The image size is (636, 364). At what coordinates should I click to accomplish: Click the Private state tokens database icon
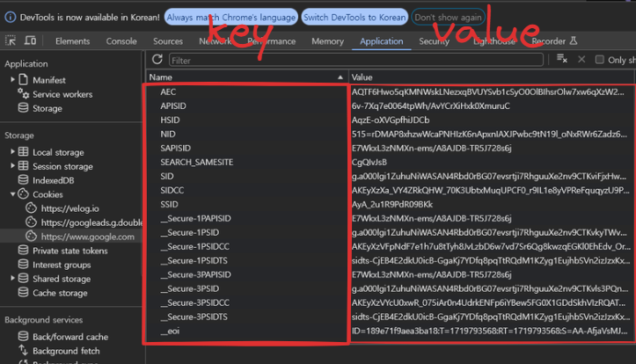click(24, 250)
